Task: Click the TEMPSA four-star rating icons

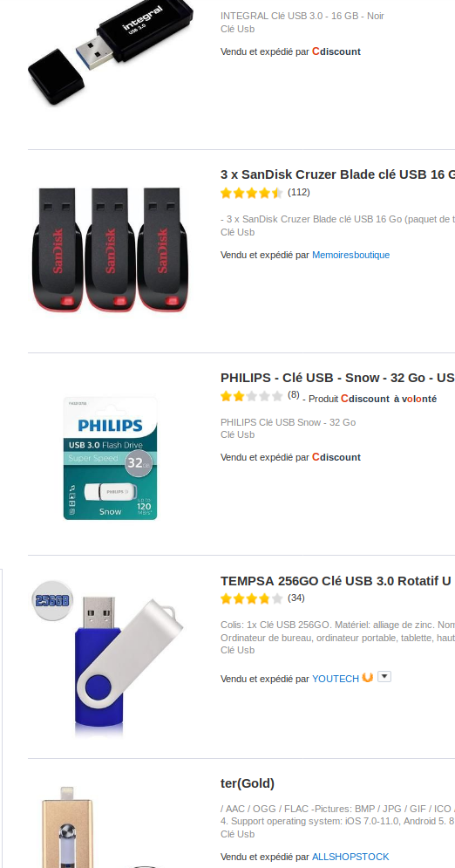Action: pyautogui.click(x=252, y=598)
